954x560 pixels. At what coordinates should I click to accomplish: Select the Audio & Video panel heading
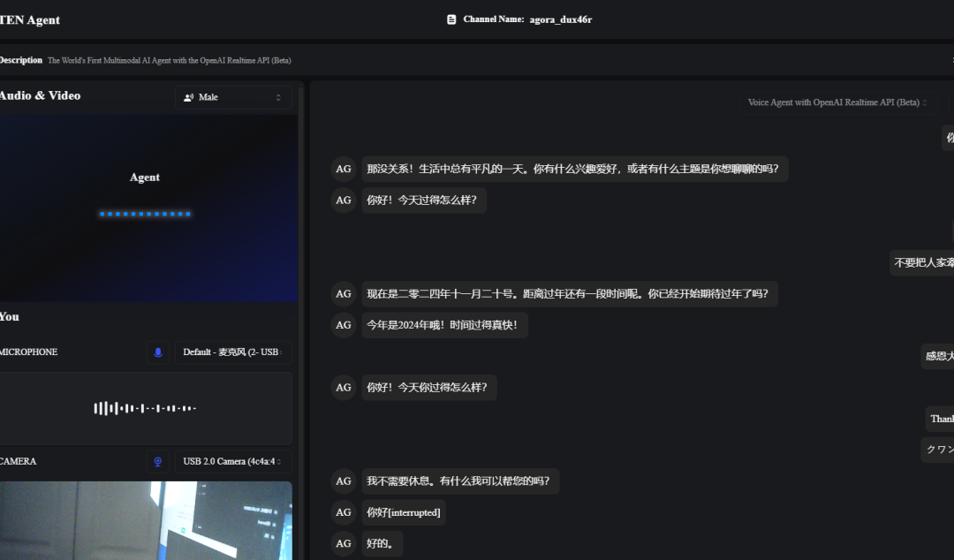coord(41,95)
